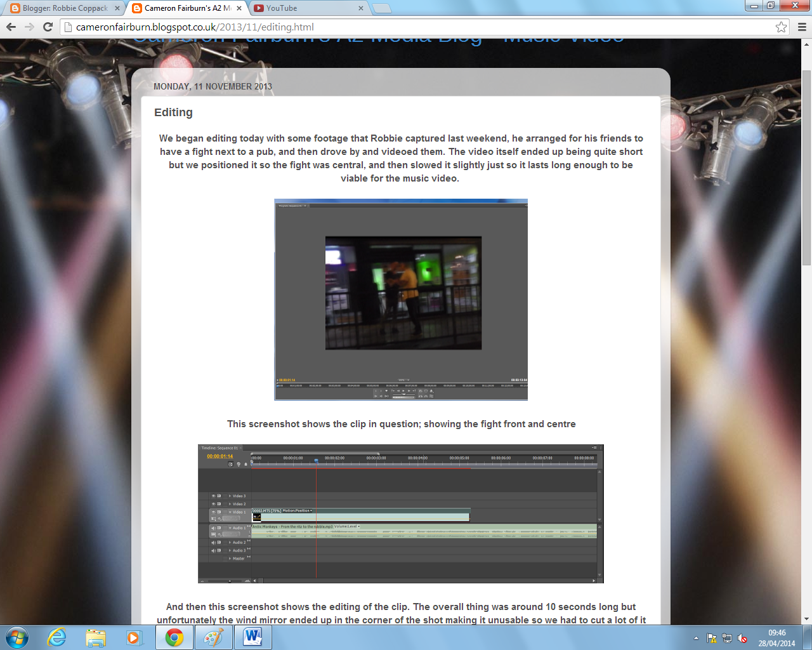Switch to the Blogger: Robbie Coppack tab

click(63, 8)
